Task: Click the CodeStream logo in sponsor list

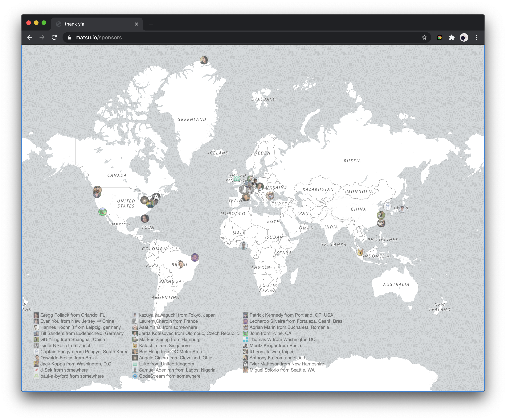Action: coord(135,376)
